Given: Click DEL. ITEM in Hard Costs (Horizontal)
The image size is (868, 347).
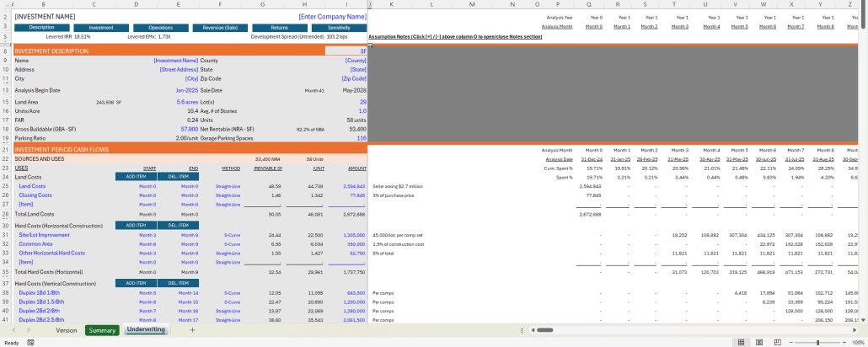Looking at the screenshot, I should coord(178,225).
